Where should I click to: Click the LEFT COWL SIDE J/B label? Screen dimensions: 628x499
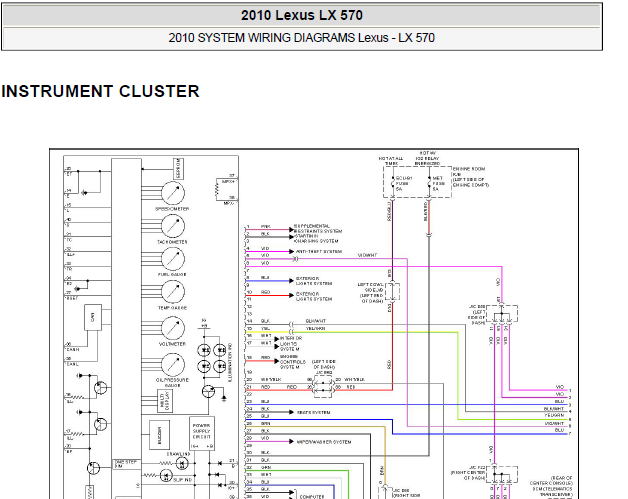[x=371, y=293]
